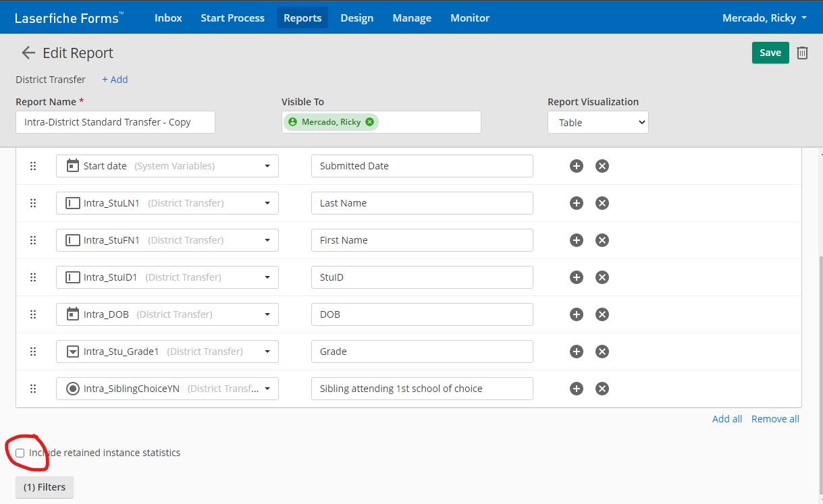Click the plus icon on the Grade row

click(x=576, y=352)
